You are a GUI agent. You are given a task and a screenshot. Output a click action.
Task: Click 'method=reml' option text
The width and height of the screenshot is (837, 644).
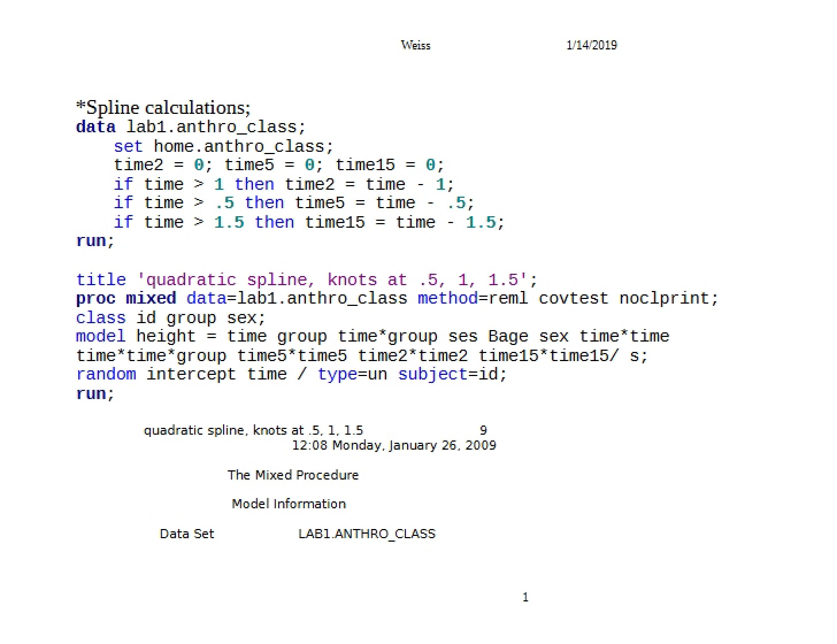coord(473,298)
